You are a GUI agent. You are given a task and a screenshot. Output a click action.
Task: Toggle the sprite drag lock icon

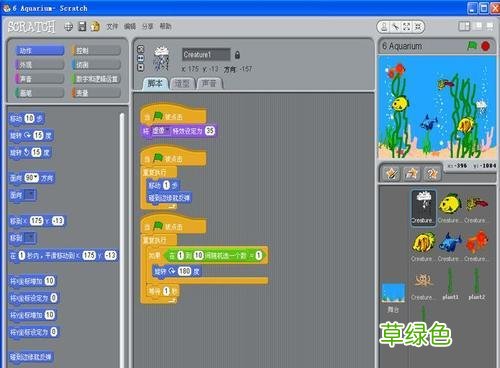click(x=237, y=55)
